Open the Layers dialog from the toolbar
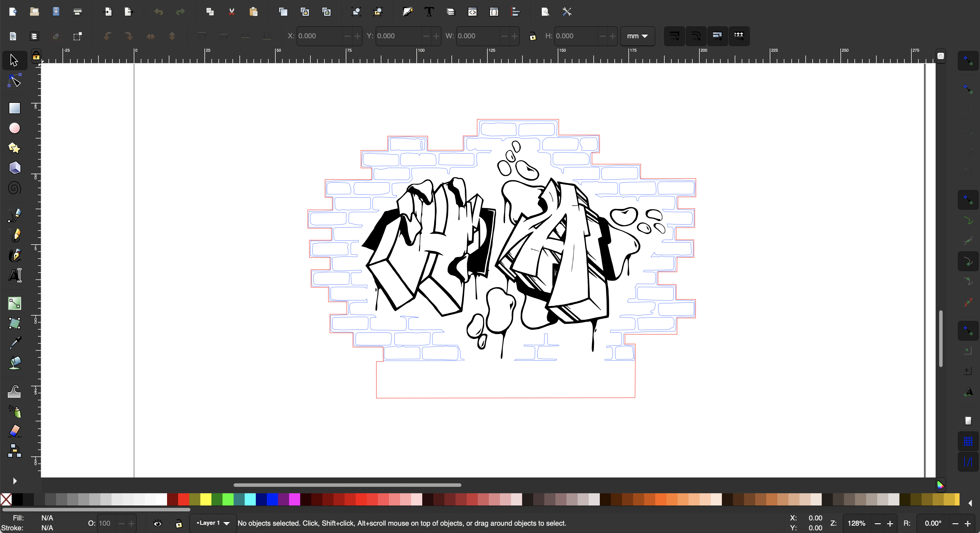This screenshot has width=980, height=533. (451, 12)
